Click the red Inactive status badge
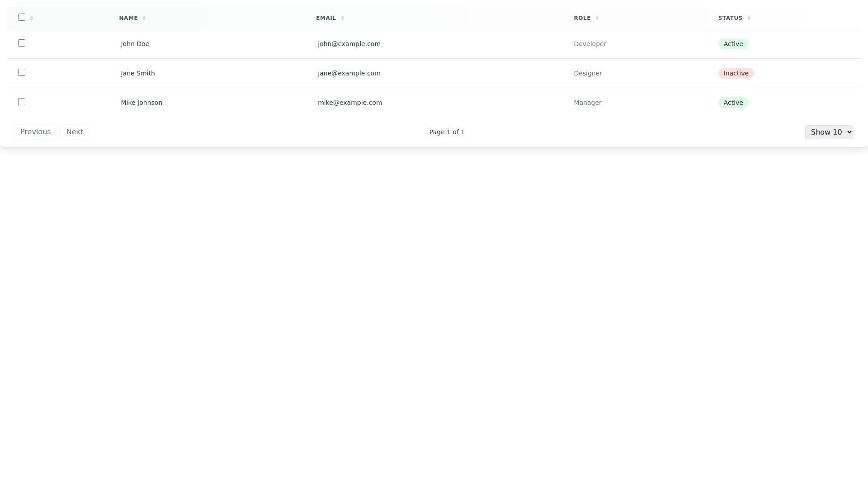The height and width of the screenshot is (488, 868). coord(736,73)
